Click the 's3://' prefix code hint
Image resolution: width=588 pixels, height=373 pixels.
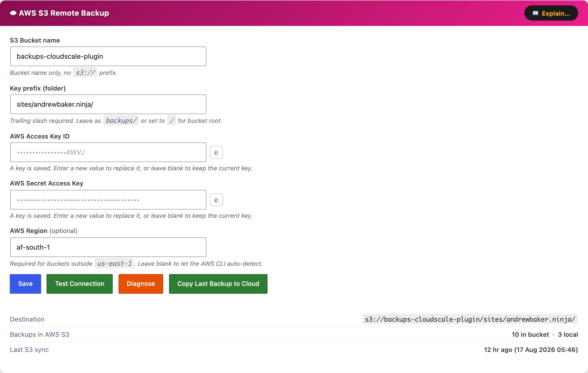pyautogui.click(x=85, y=72)
